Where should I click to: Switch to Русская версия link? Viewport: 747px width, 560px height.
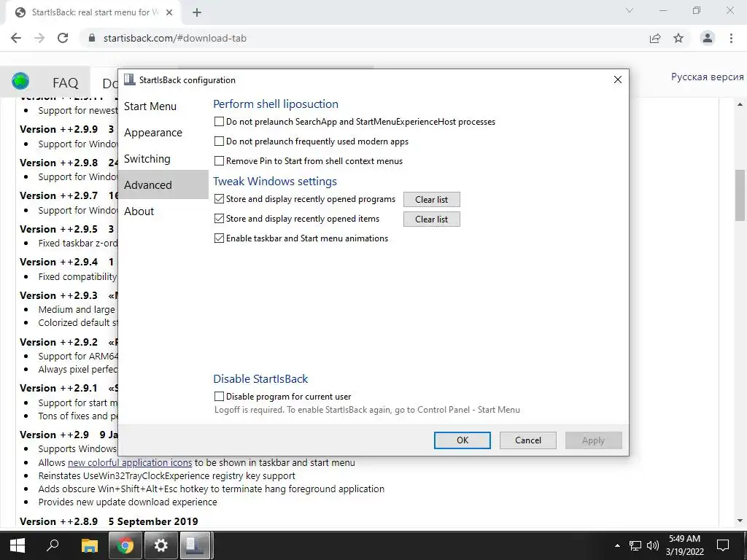click(x=707, y=77)
